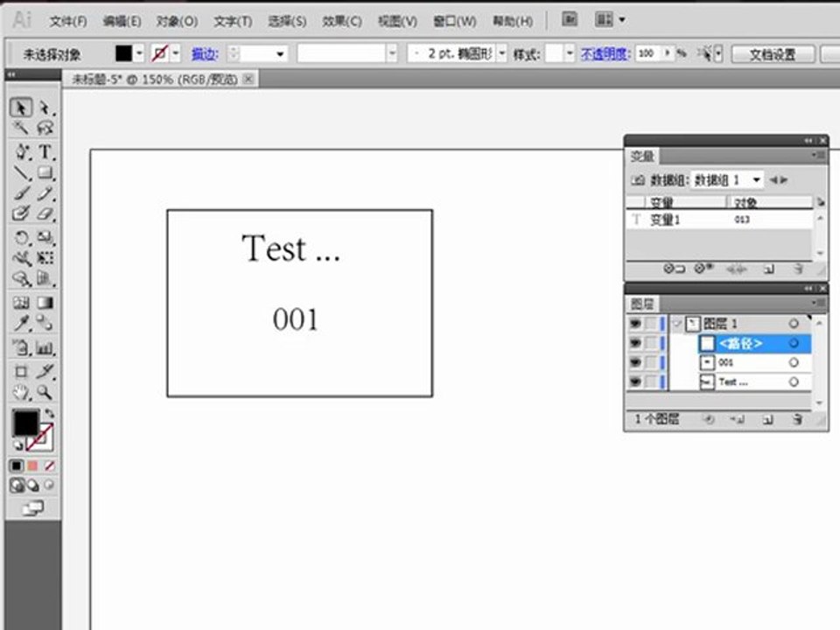Select the Column Graph tool
The width and height of the screenshot is (840, 630).
[45, 348]
